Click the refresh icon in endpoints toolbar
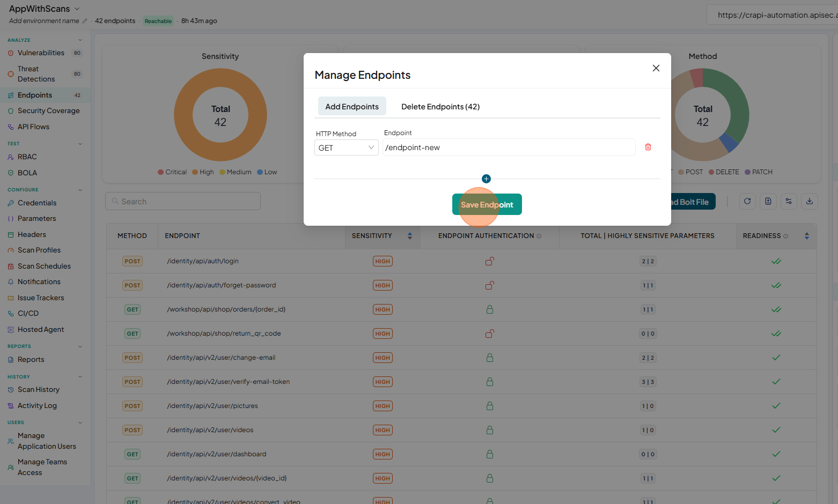 click(x=747, y=201)
